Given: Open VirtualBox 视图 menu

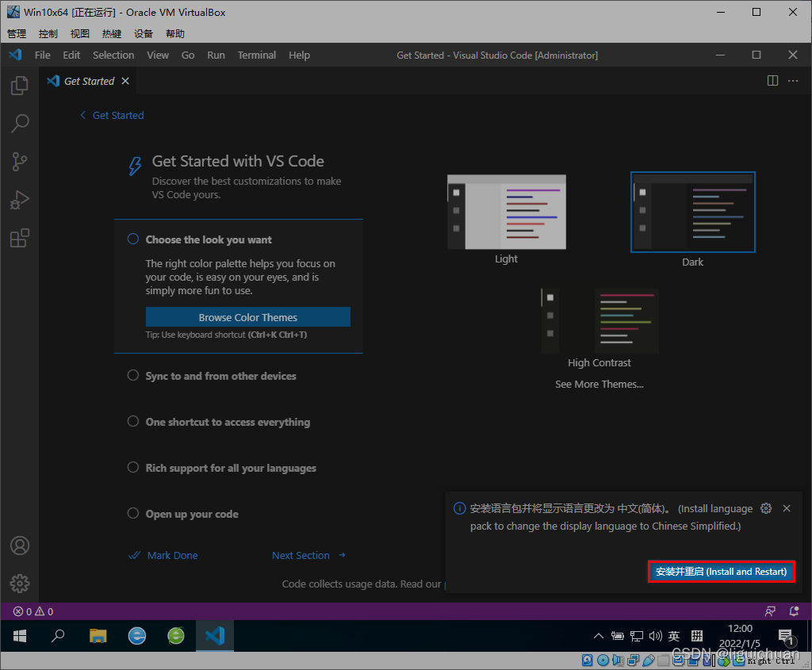Looking at the screenshot, I should 80,33.
